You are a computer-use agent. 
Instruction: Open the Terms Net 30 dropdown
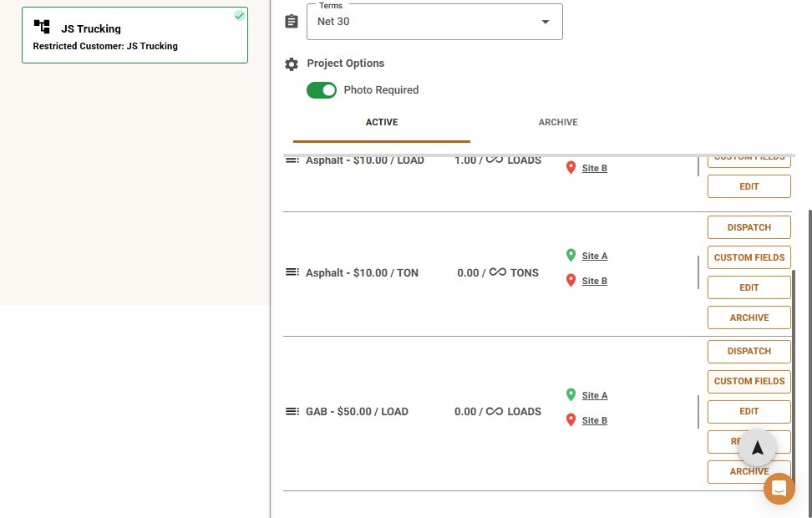434,22
